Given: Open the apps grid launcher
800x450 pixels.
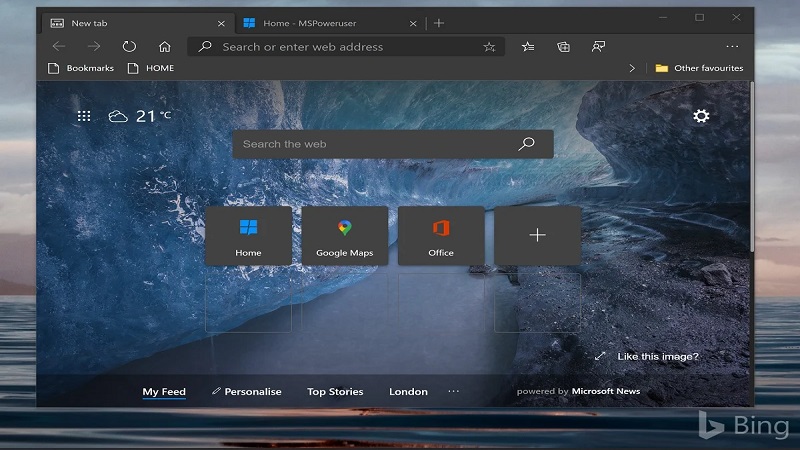Looking at the screenshot, I should tap(84, 116).
